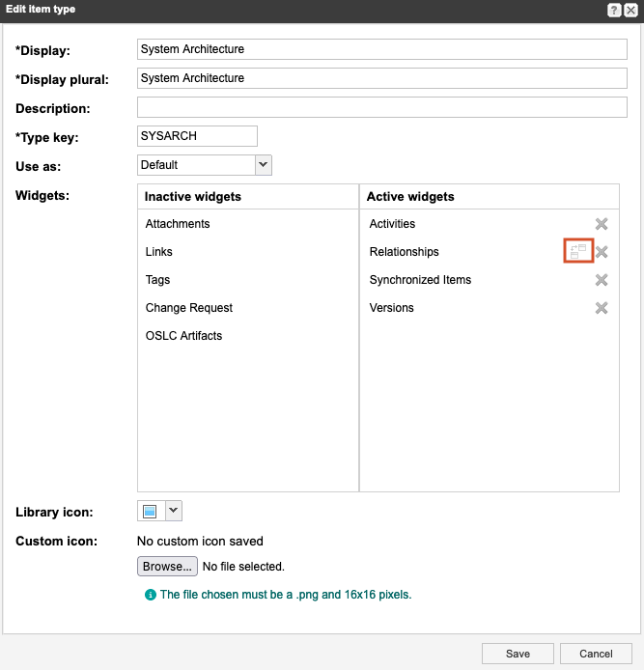Click the Type key field
The height and width of the screenshot is (670, 644).
coord(197,136)
